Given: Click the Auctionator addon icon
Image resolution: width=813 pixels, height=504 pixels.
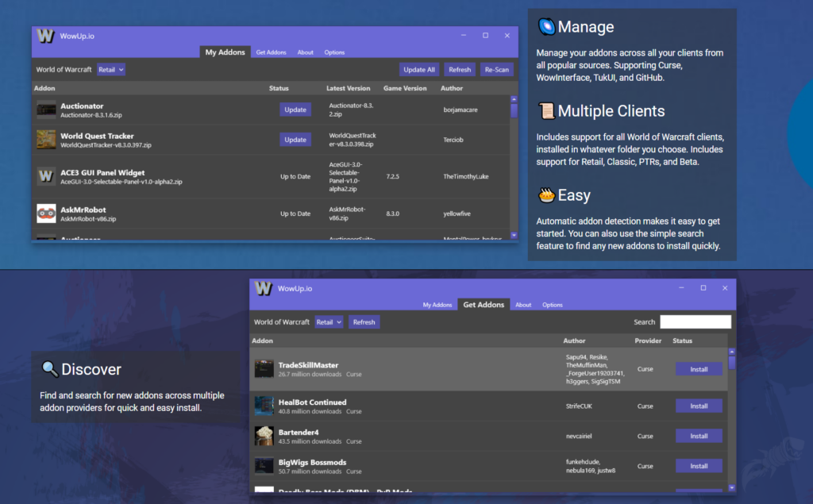Looking at the screenshot, I should coord(46,110).
